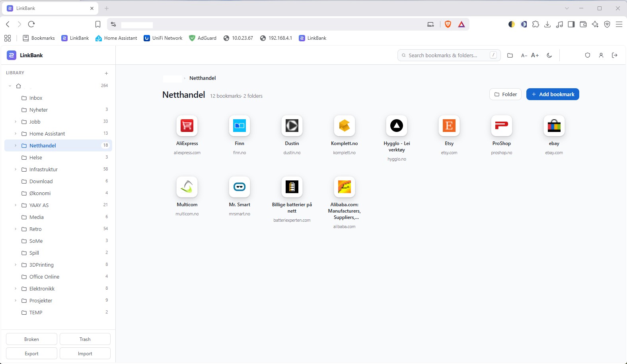Open UniFi Network in the bookmarks bar
Screen dimensions: 627x364
pos(163,38)
